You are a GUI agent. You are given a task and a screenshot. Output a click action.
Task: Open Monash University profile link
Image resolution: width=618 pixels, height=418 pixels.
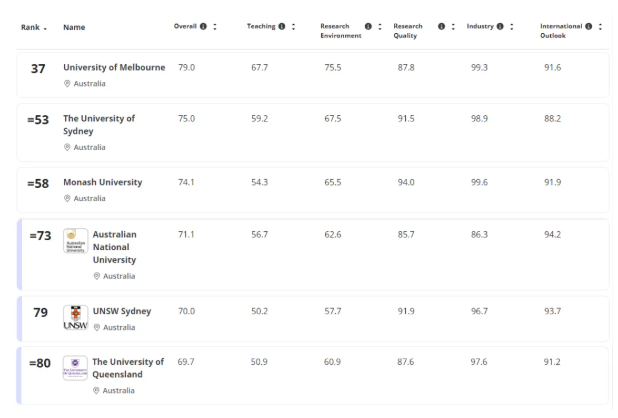point(102,183)
